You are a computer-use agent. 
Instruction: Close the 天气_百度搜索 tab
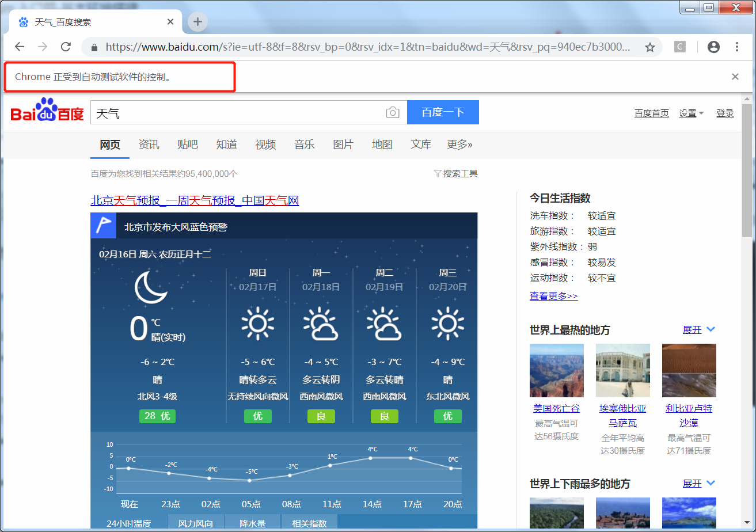click(170, 22)
